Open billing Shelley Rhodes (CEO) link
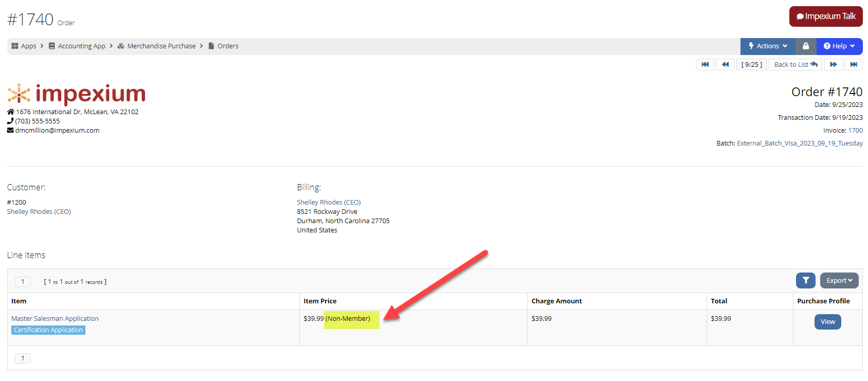 (329, 203)
